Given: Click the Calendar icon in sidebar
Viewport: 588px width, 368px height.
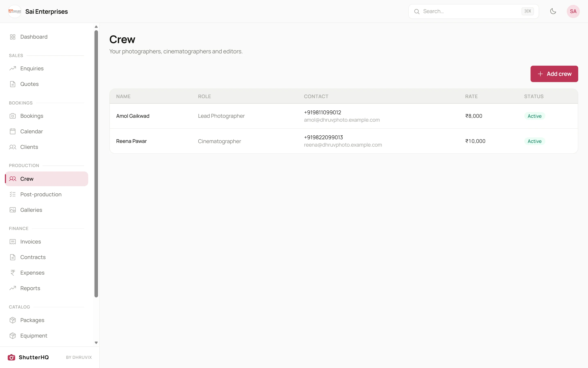Looking at the screenshot, I should pyautogui.click(x=13, y=131).
